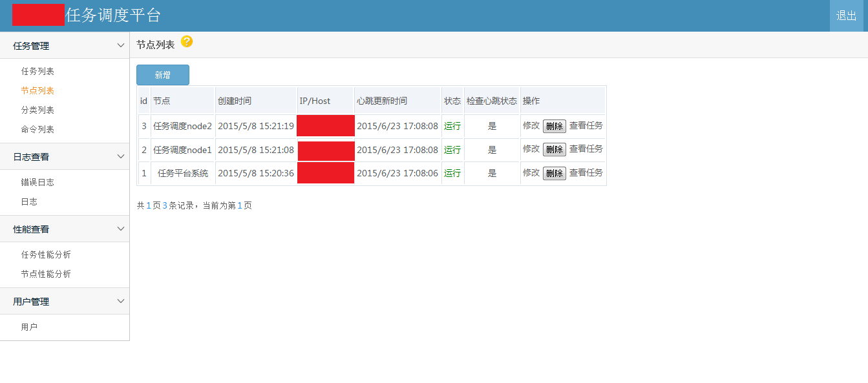Open 节点性能分析 in the sidebar

coord(46,274)
